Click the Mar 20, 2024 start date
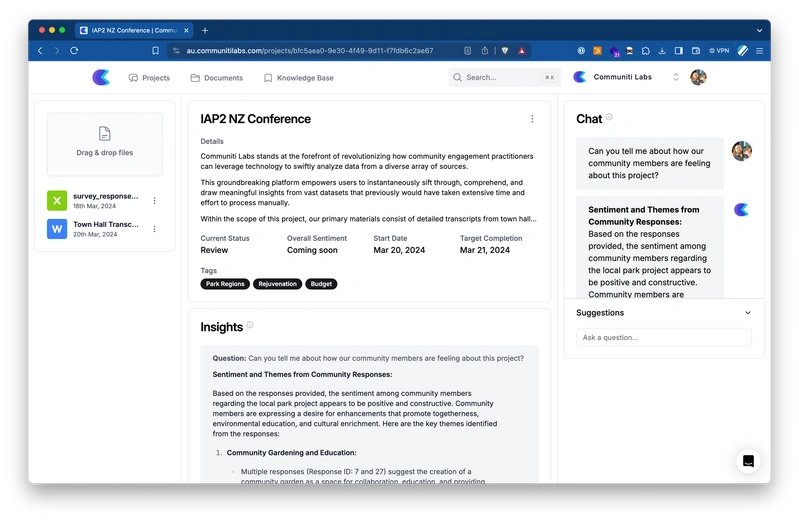 [x=399, y=250]
